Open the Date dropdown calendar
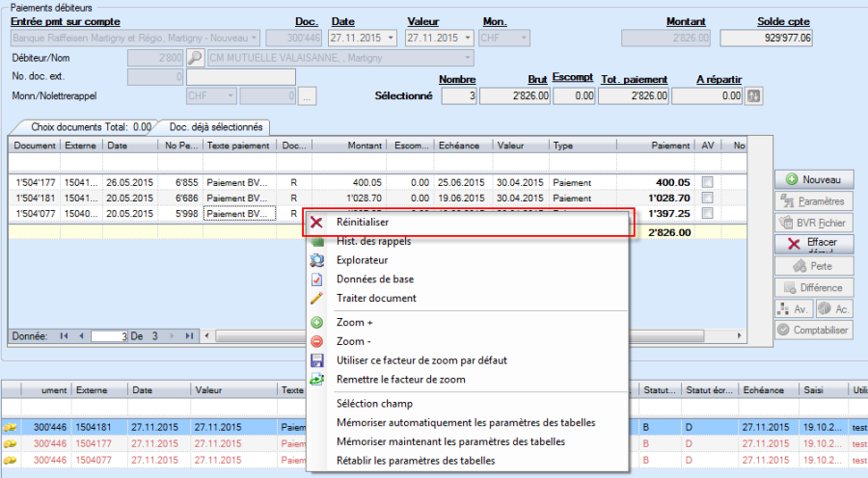The height and width of the screenshot is (478, 868). coord(391,39)
